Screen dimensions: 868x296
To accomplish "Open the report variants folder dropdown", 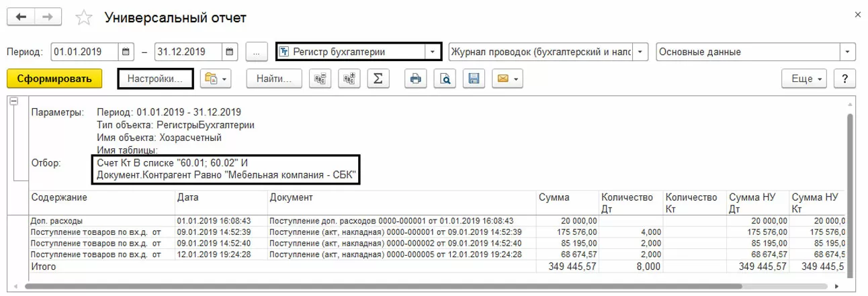I will pos(217,79).
